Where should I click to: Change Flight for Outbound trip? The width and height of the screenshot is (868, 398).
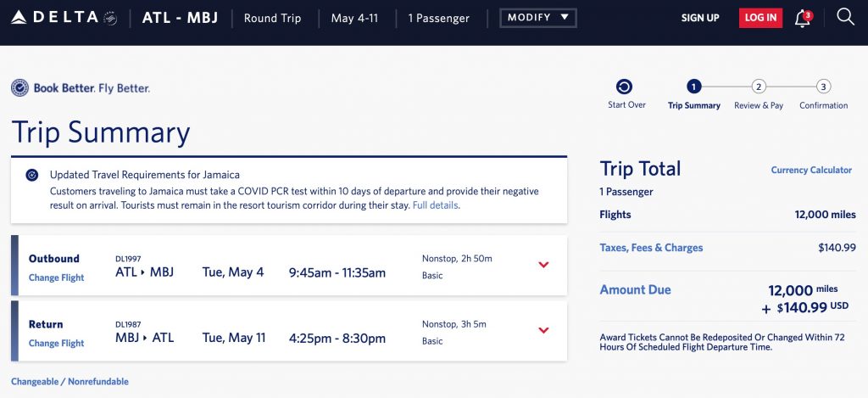56,277
